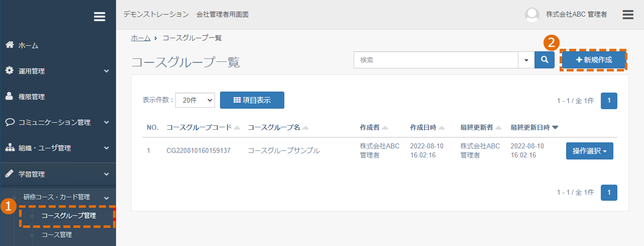Open search options dropdown caret
Image resolution: width=644 pixels, height=246 pixels.
pos(526,60)
